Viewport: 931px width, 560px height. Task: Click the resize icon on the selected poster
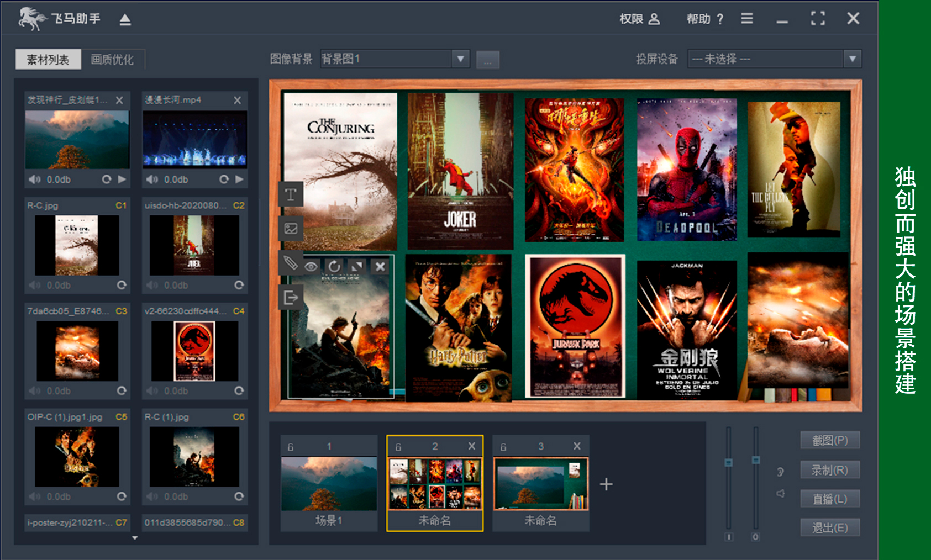(357, 267)
